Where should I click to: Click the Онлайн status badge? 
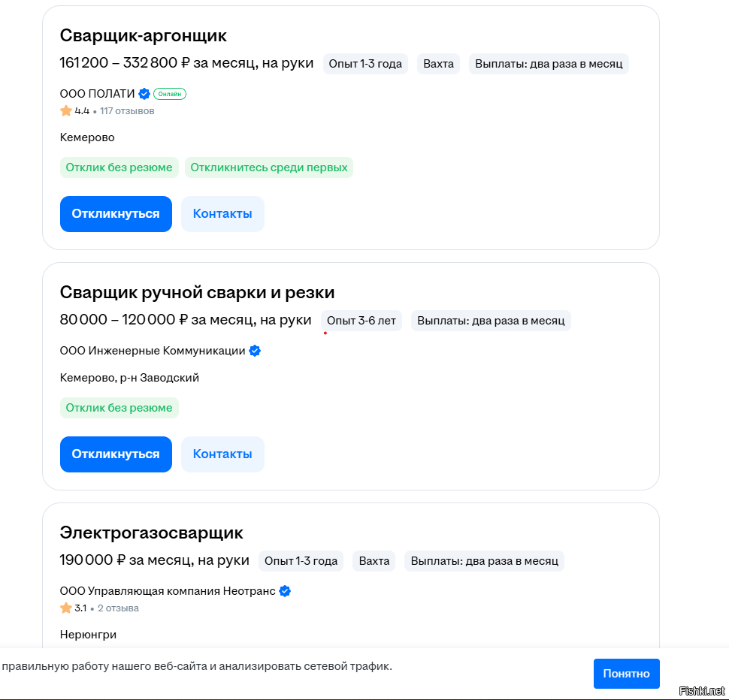[x=170, y=94]
